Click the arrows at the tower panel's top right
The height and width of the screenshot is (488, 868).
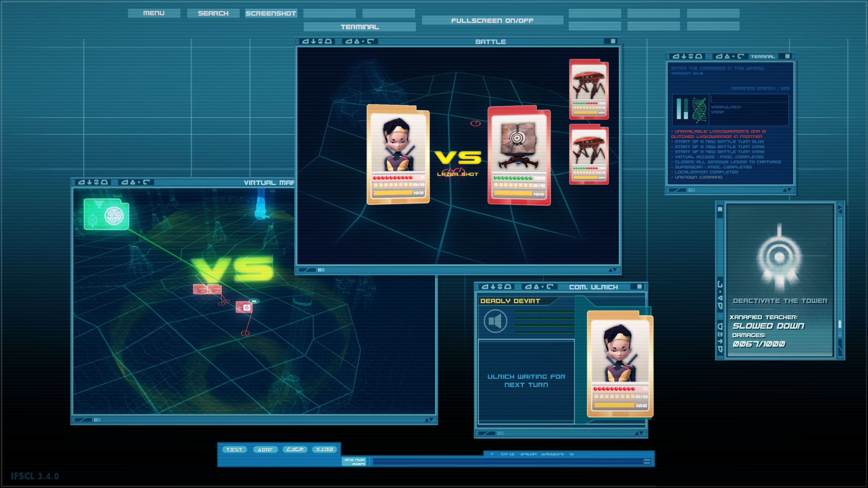pos(840,209)
